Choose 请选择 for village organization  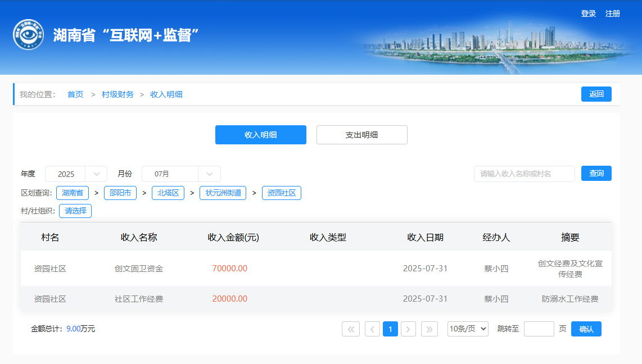click(x=75, y=211)
